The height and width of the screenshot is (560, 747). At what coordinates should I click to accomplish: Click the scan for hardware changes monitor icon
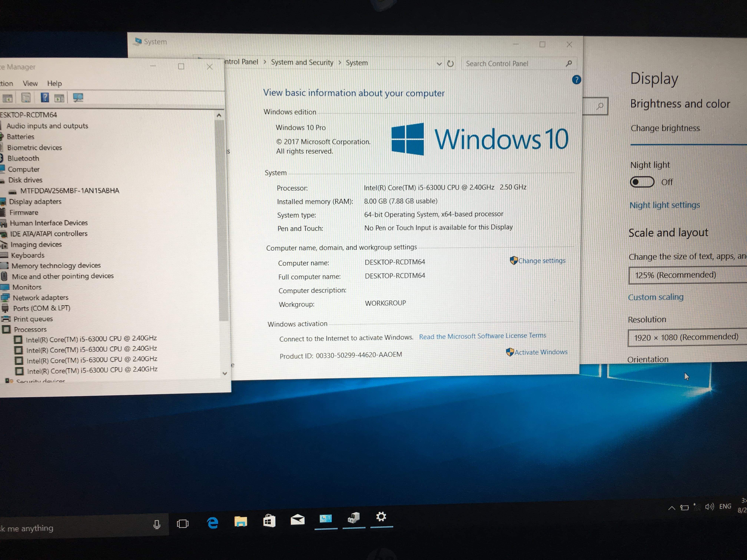(x=78, y=98)
